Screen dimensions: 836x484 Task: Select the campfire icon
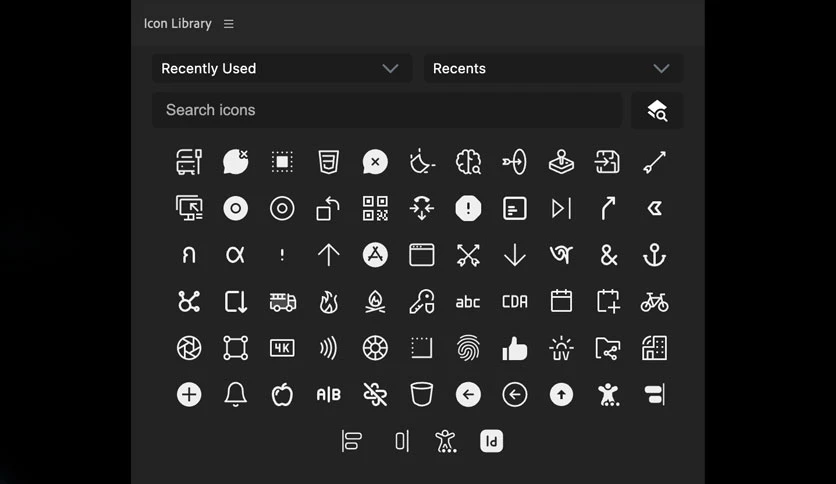coord(375,302)
